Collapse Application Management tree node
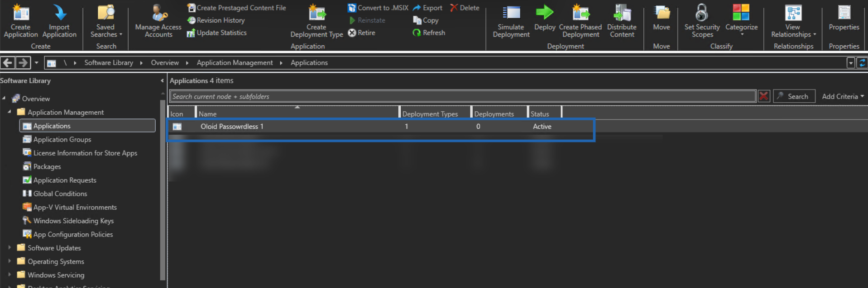The height and width of the screenshot is (288, 868). click(10, 112)
